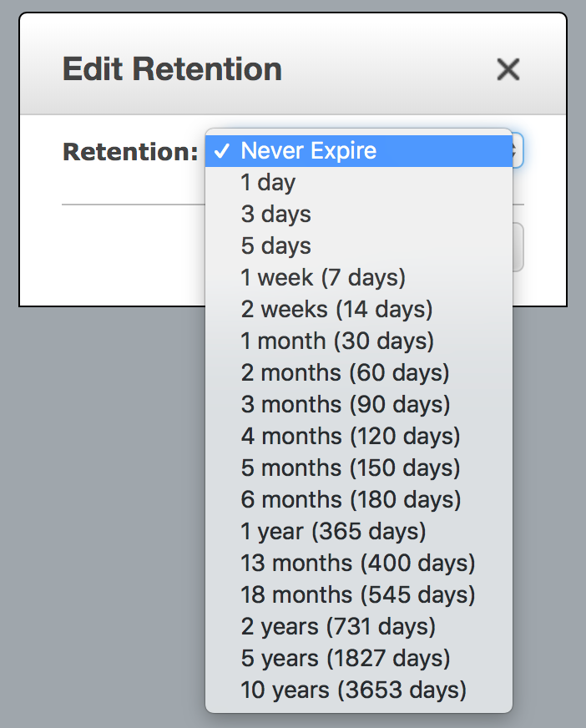
Task: Choose the 1 day retention option
Action: tap(267, 183)
